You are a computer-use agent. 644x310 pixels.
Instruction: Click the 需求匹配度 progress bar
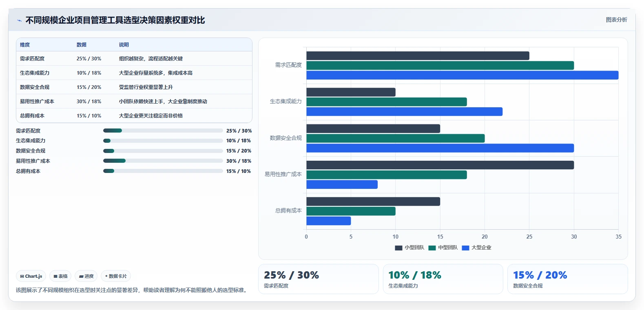tap(163, 131)
